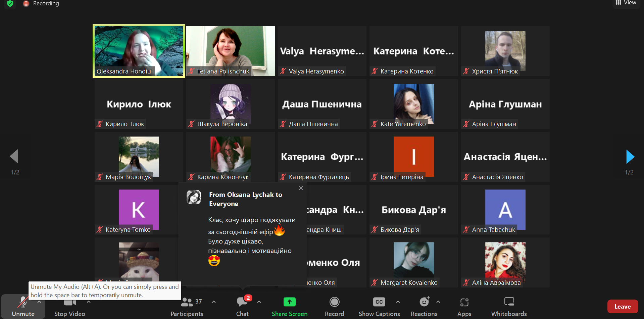Expand the Reactions options chevron
This screenshot has height=319, width=644.
click(438, 302)
